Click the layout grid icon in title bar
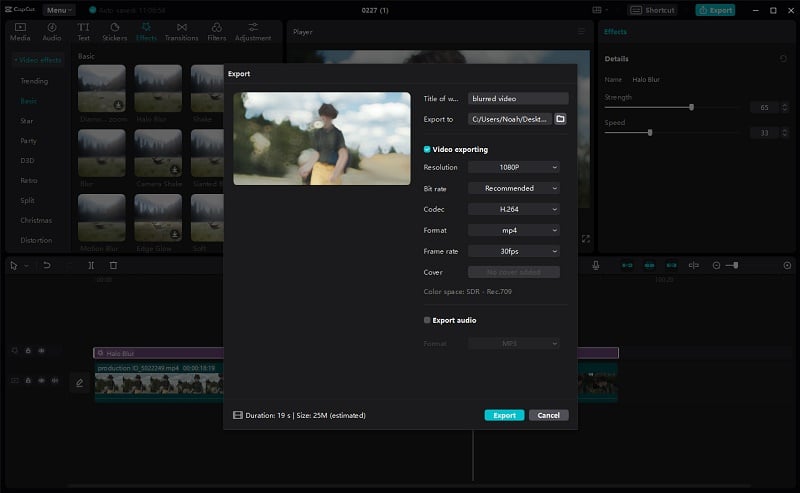800x493 pixels. (x=597, y=10)
